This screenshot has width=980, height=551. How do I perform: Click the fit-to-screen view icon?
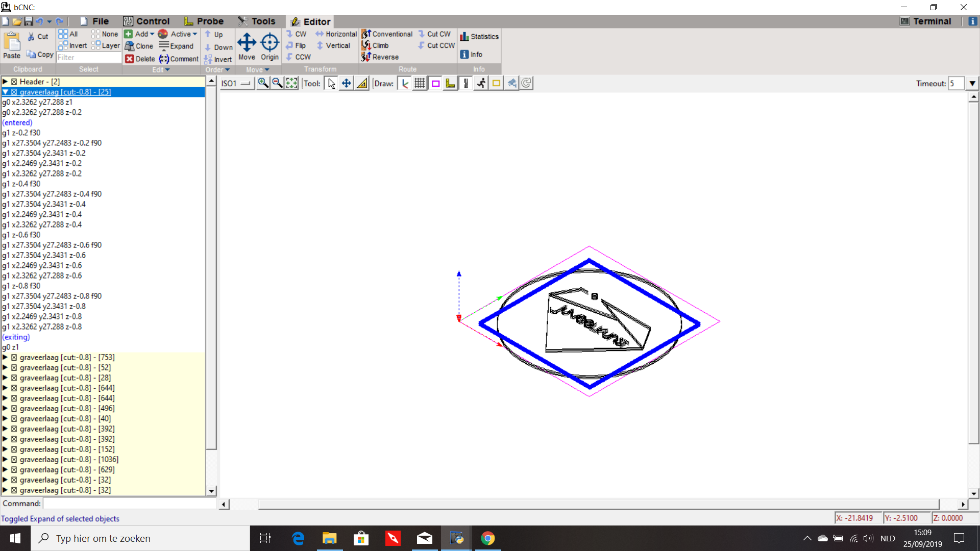(x=291, y=83)
